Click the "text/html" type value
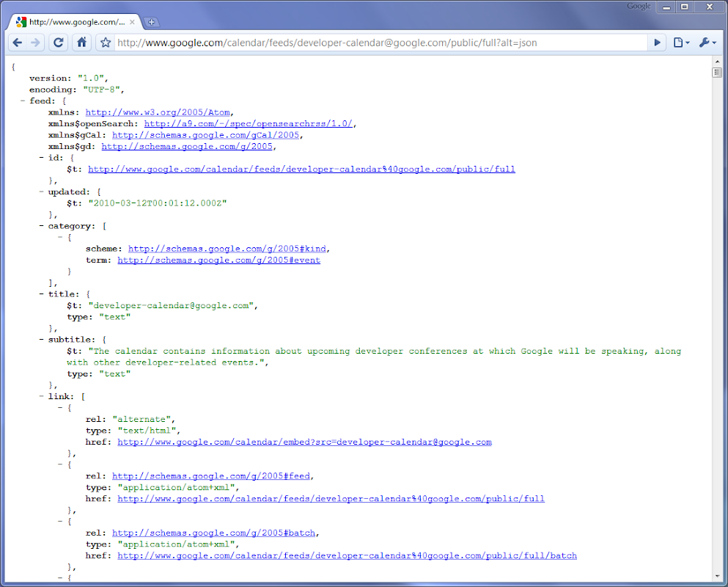Screen dimensions: 728x587 [147, 431]
